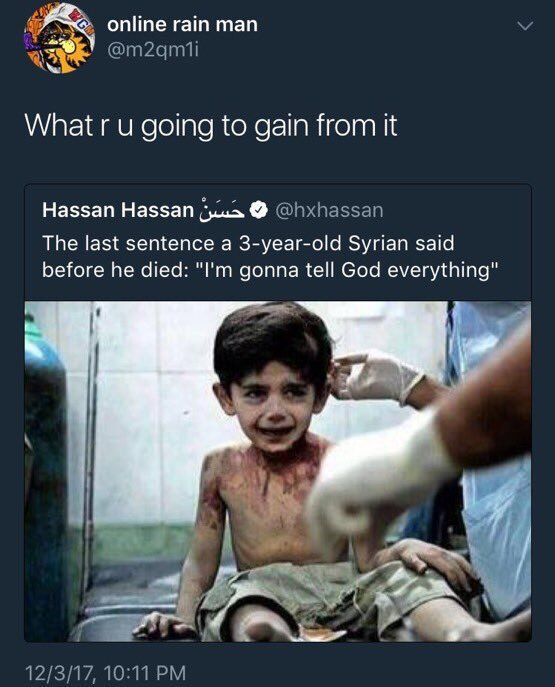The height and width of the screenshot is (687, 555).
Task: Visit the @m2qm1i handle
Action: click(x=153, y=51)
